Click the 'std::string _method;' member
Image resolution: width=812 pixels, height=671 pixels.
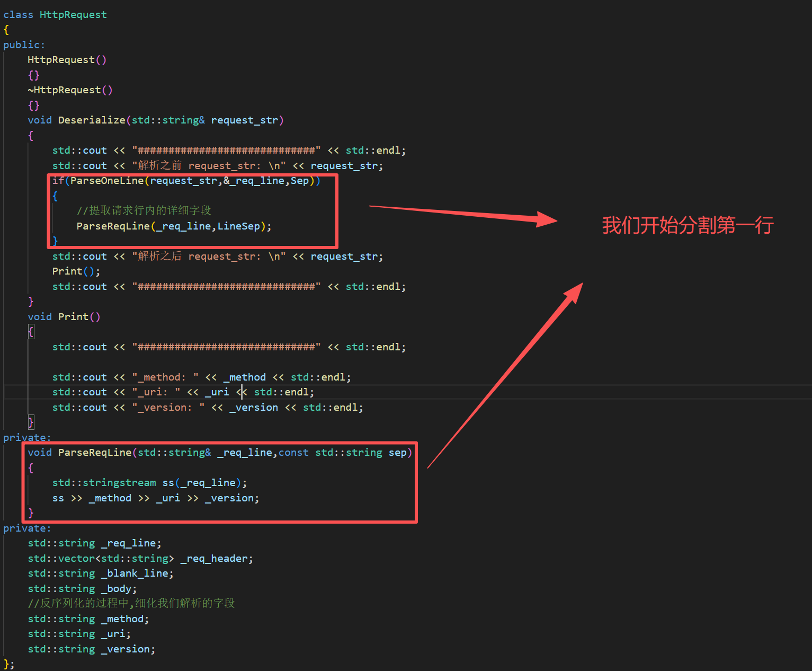pos(88,619)
